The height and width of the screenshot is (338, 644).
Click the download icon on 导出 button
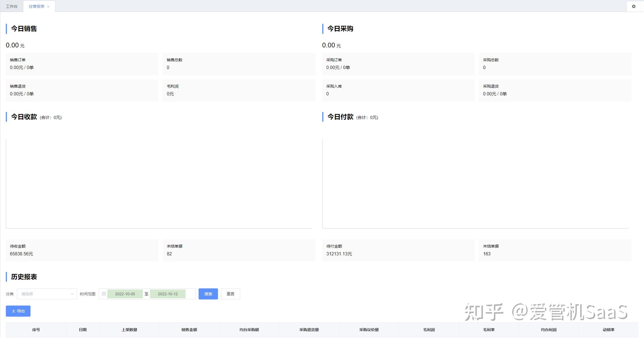click(x=14, y=311)
